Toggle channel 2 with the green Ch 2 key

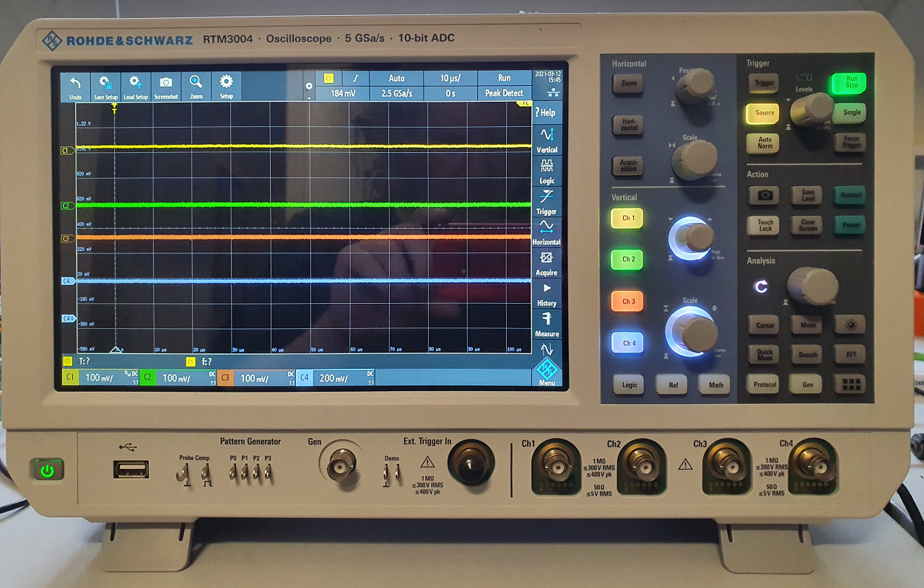(628, 259)
